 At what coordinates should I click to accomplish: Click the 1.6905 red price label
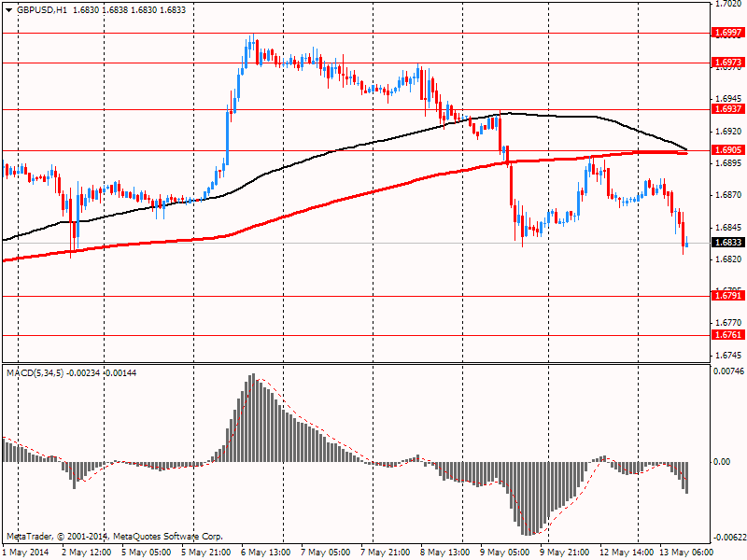coord(727,150)
